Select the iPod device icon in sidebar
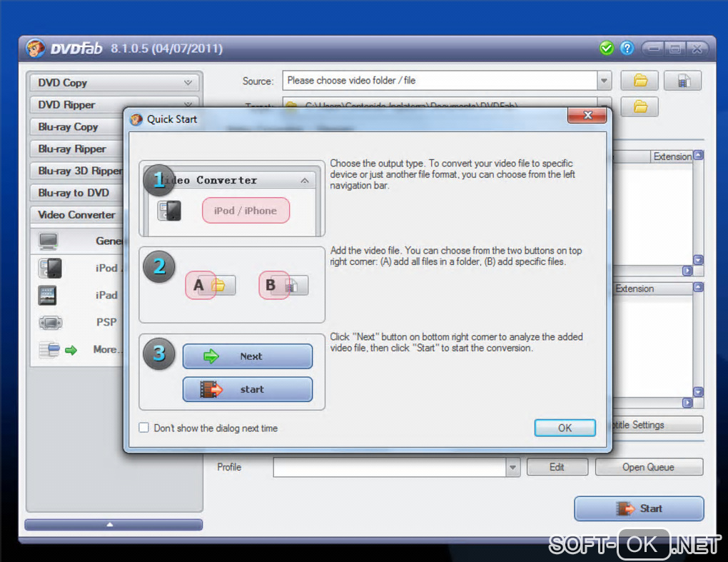 (x=50, y=268)
